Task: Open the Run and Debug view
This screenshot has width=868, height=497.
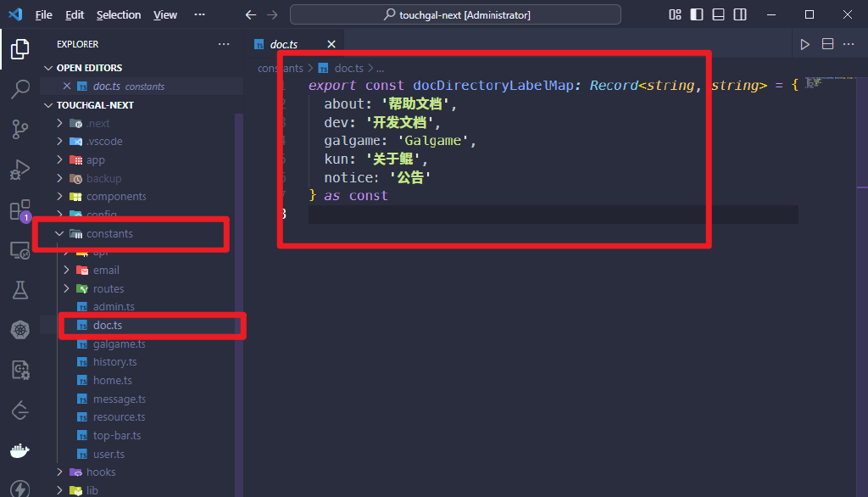Action: click(19, 170)
